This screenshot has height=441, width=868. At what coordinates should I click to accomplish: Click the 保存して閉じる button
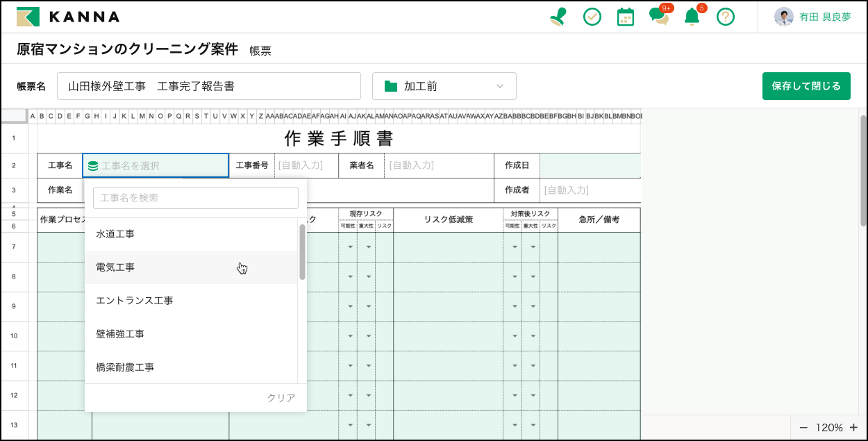(x=806, y=85)
